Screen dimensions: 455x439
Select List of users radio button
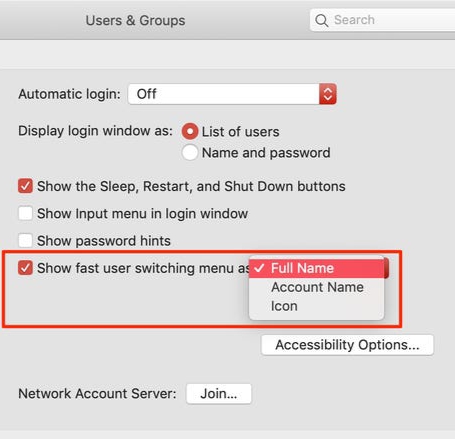190,131
